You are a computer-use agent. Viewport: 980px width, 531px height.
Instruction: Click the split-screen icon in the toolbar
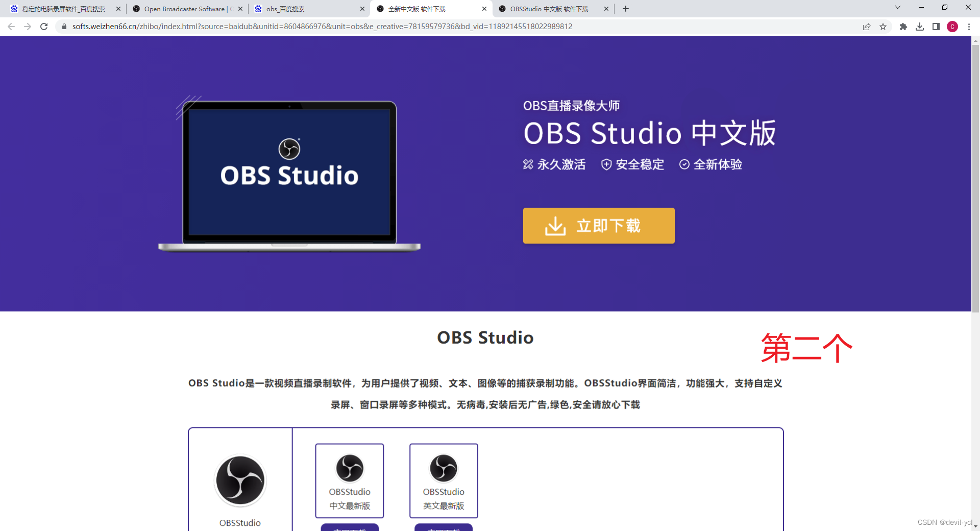pyautogui.click(x=937, y=27)
